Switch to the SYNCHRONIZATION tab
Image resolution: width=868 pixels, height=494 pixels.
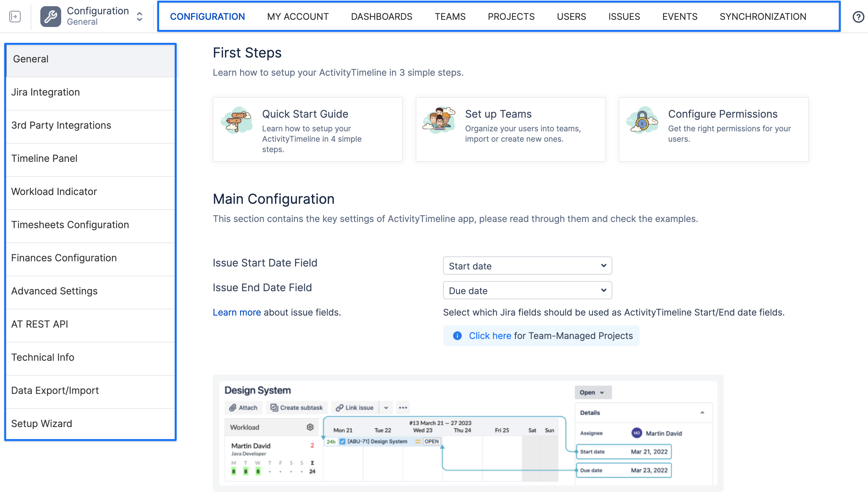[x=763, y=16]
